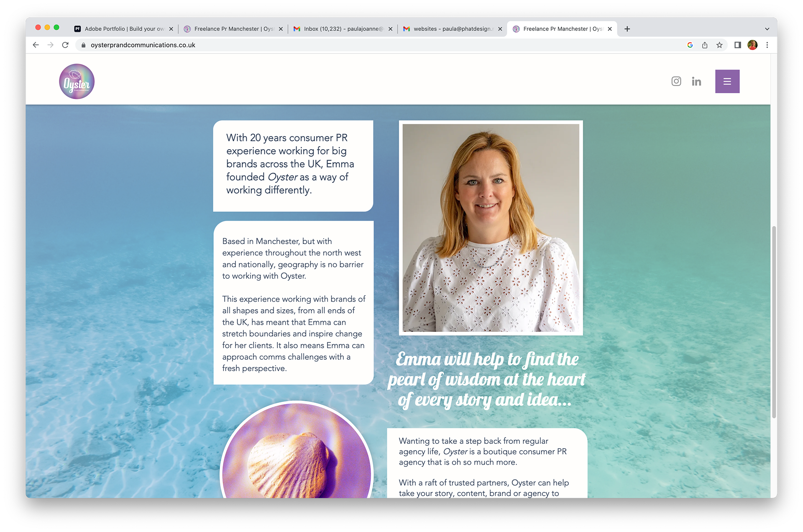Reload the page with the refresh icon
This screenshot has height=532, width=803.
65,45
